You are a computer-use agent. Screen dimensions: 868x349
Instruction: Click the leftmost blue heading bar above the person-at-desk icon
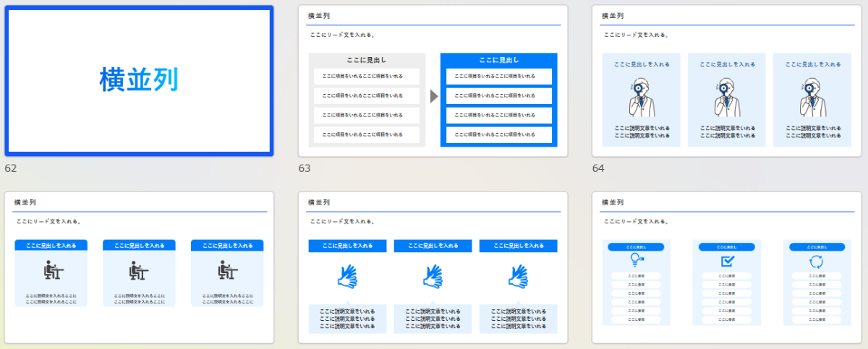click(51, 246)
